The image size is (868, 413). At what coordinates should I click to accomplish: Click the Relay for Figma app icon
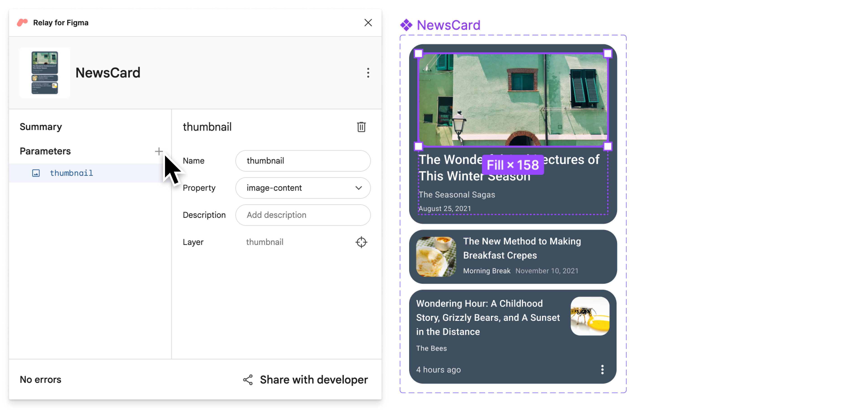point(22,23)
